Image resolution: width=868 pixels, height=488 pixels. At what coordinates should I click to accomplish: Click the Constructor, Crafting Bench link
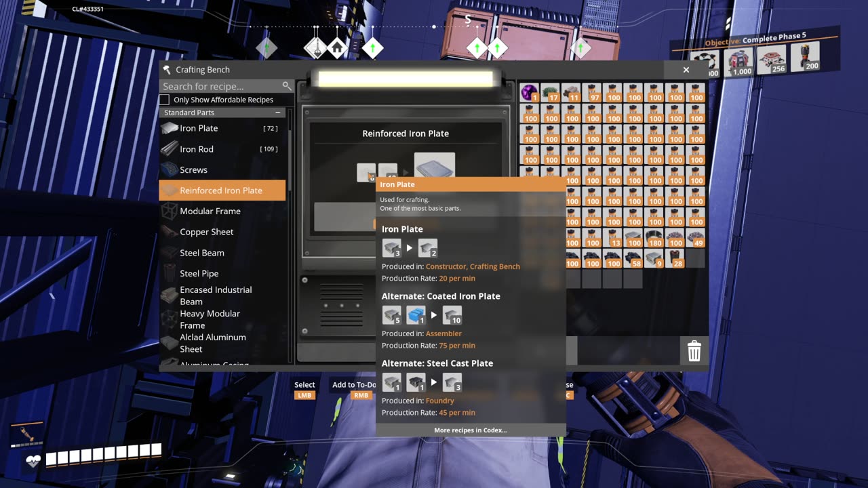(473, 266)
